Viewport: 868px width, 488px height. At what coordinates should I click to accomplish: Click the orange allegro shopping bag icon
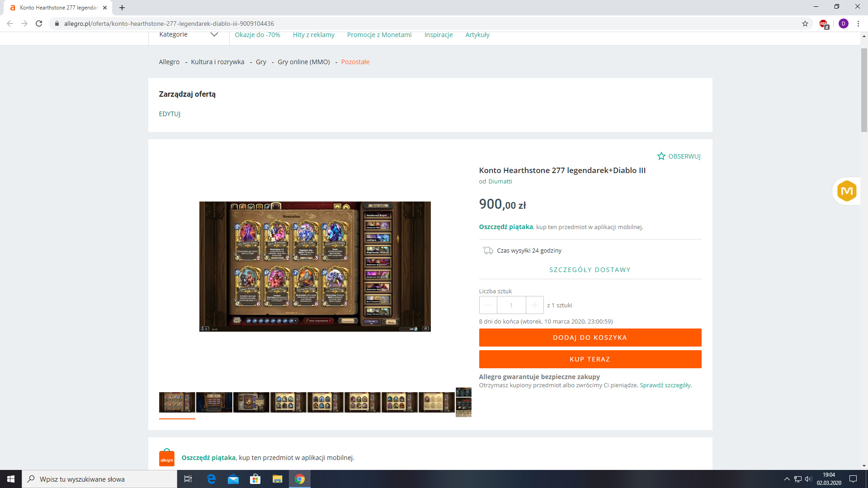(167, 457)
